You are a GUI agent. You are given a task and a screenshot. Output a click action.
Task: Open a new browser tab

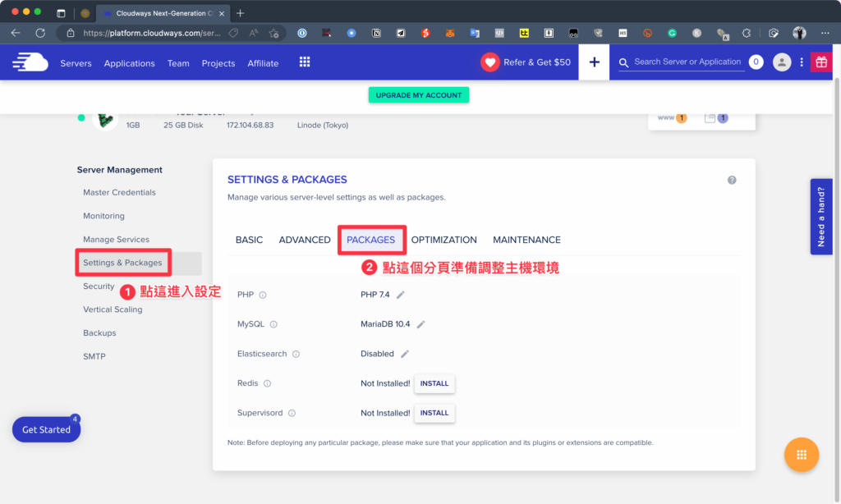click(x=240, y=13)
